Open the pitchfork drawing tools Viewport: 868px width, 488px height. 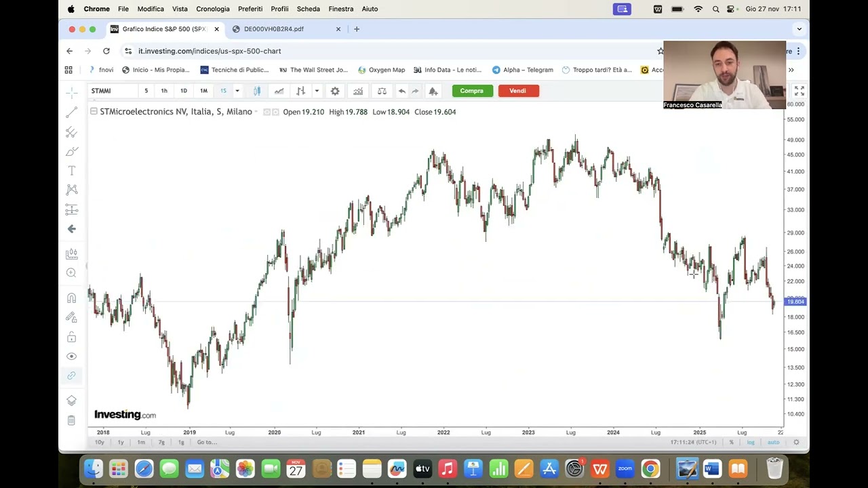tap(71, 132)
